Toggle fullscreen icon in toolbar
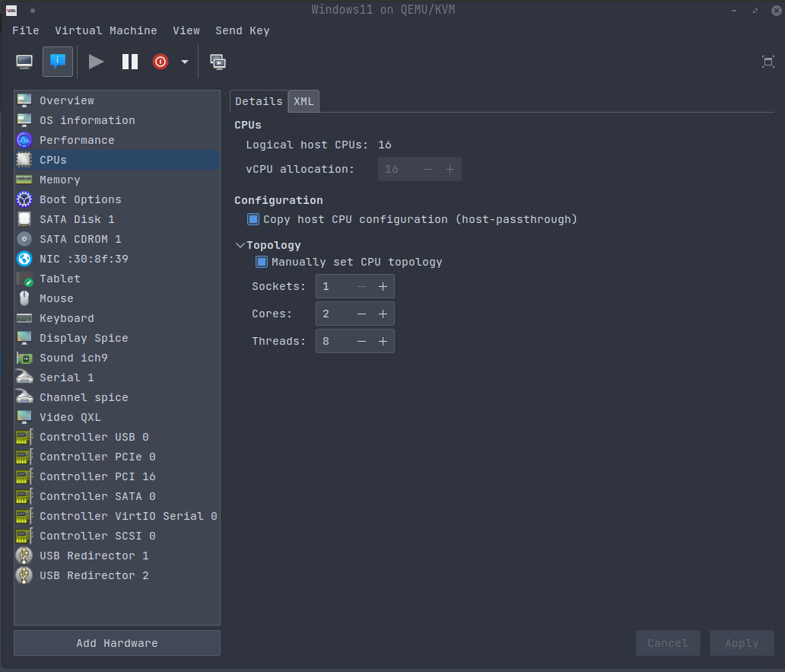 768,62
